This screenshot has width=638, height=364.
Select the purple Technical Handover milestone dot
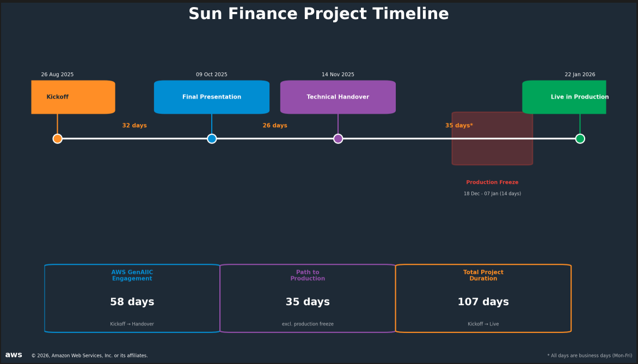[x=338, y=138]
